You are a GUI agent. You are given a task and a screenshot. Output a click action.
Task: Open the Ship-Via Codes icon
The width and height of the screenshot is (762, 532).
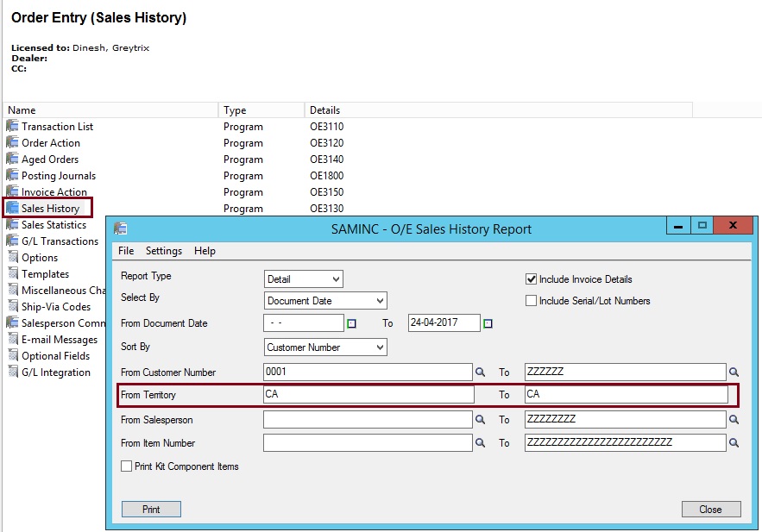[x=13, y=307]
